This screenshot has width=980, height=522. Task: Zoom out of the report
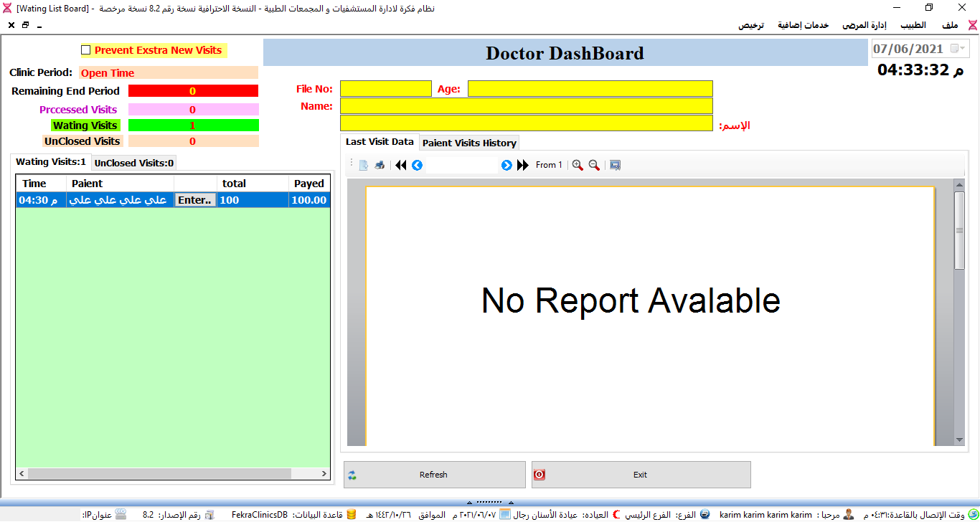point(594,165)
